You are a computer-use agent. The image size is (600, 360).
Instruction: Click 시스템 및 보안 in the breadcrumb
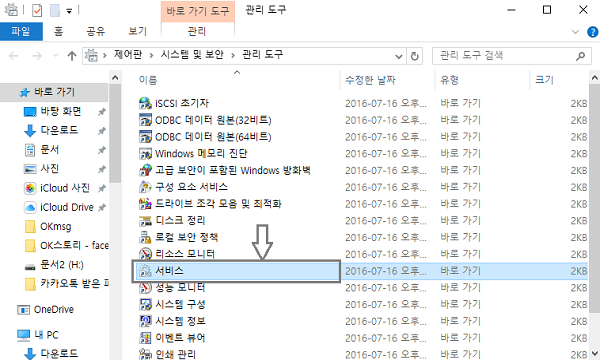[192, 55]
